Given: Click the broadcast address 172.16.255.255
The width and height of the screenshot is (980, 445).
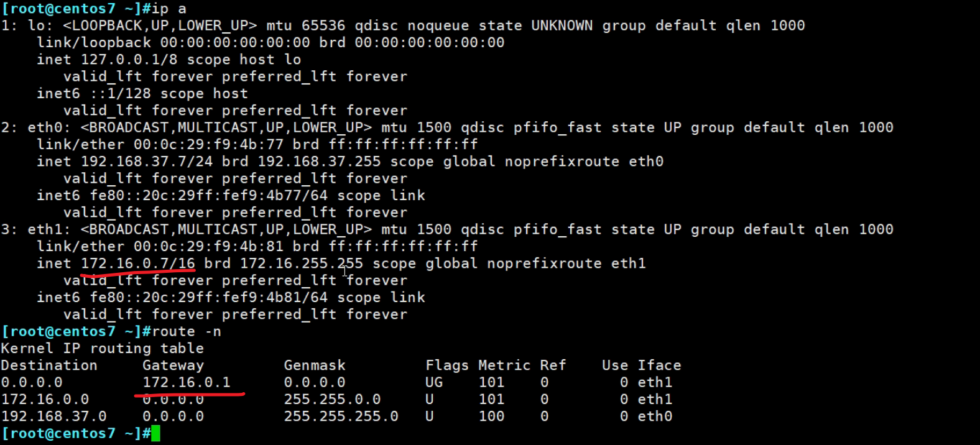Looking at the screenshot, I should pos(302,264).
